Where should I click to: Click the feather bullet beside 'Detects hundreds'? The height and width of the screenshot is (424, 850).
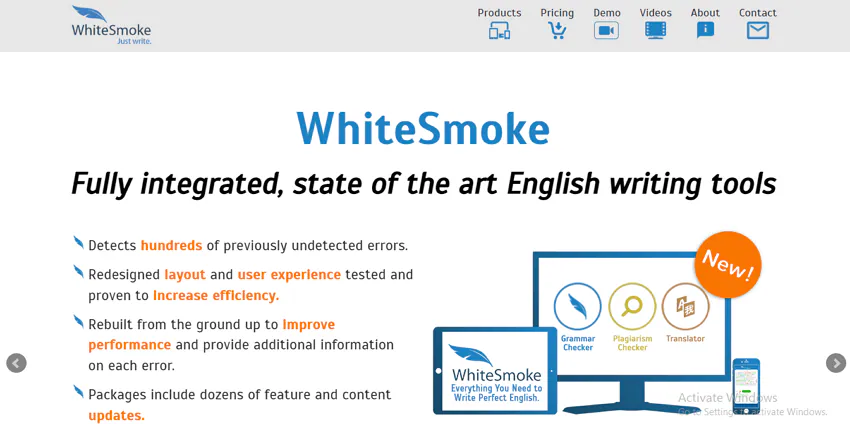pos(79,242)
